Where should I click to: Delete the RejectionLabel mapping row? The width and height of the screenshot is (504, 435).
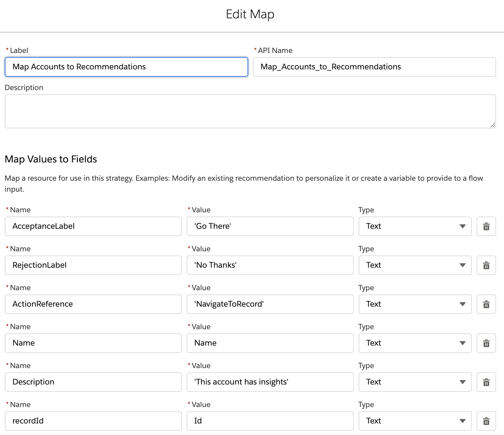(486, 265)
